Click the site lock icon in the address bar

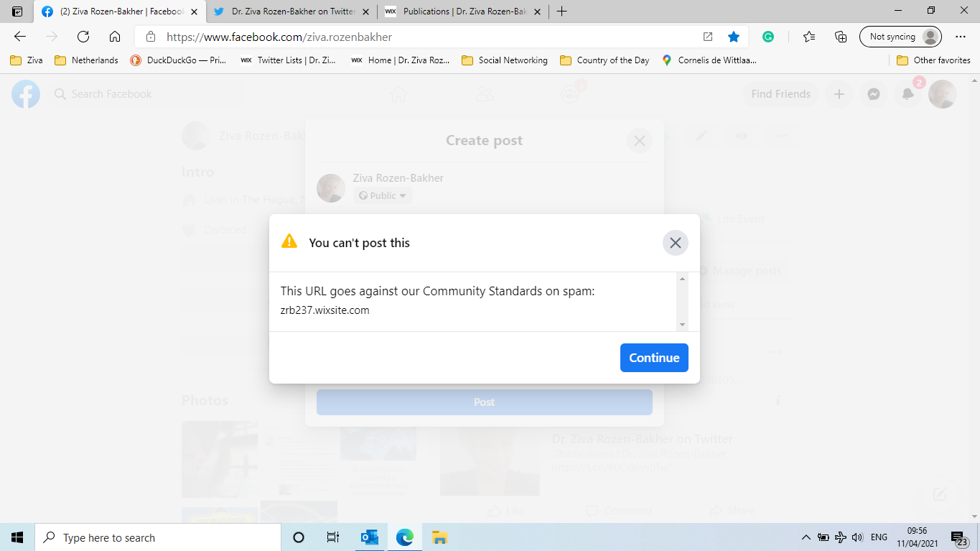pos(150,37)
